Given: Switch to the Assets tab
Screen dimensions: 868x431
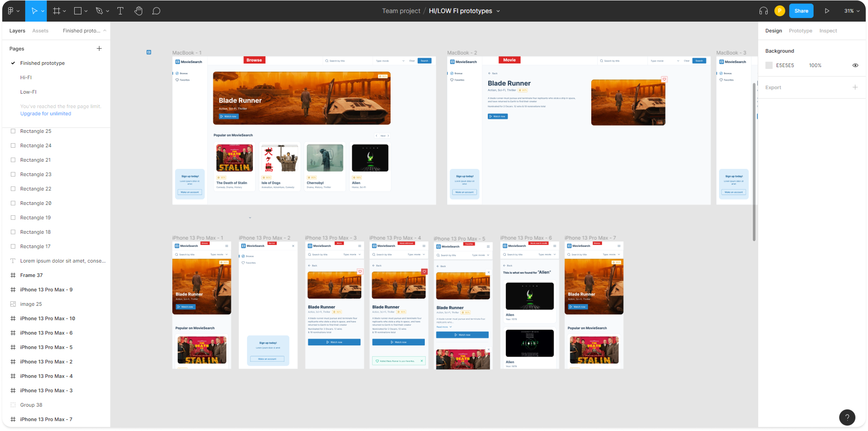Looking at the screenshot, I should (x=40, y=30).
